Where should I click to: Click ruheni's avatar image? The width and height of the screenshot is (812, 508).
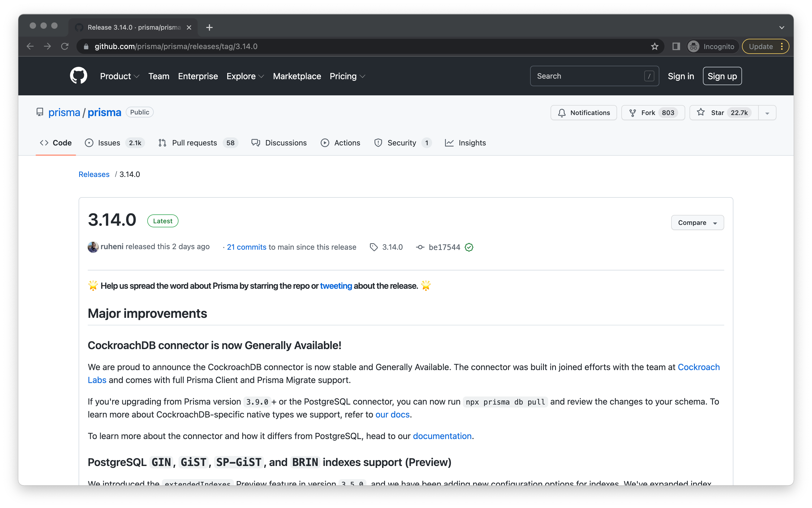coord(93,247)
